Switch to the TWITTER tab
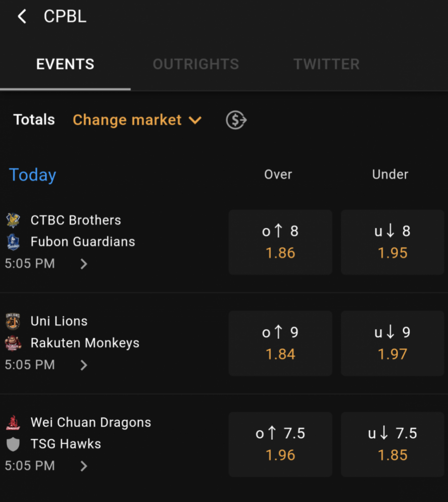 (x=327, y=64)
